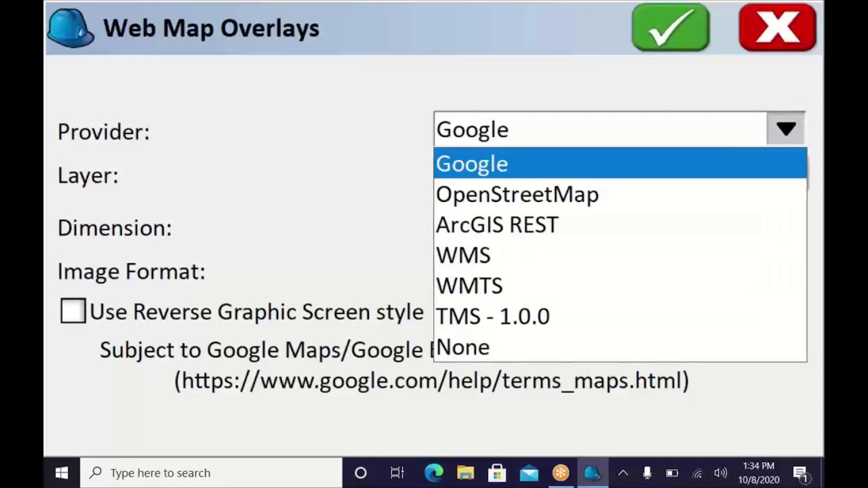The image size is (868, 488).
Task: Click the Provider: label
Action: [x=104, y=131]
